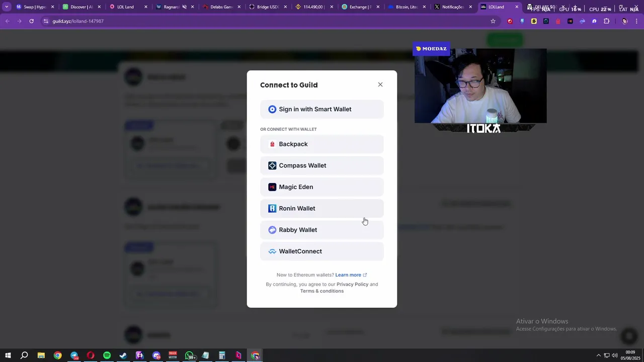Open Calculator from the taskbar
Screen dimensions: 644x362
(222, 355)
